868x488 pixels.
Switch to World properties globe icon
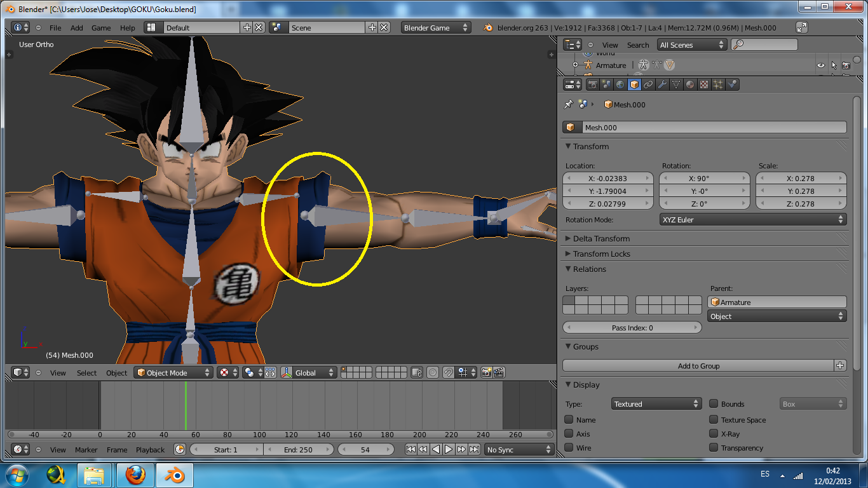[x=620, y=85]
